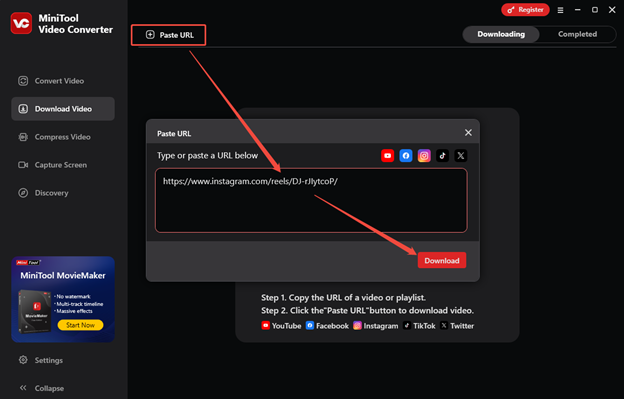The height and width of the screenshot is (399, 624).
Task: Click the Instagram label below the steps
Action: (380, 326)
